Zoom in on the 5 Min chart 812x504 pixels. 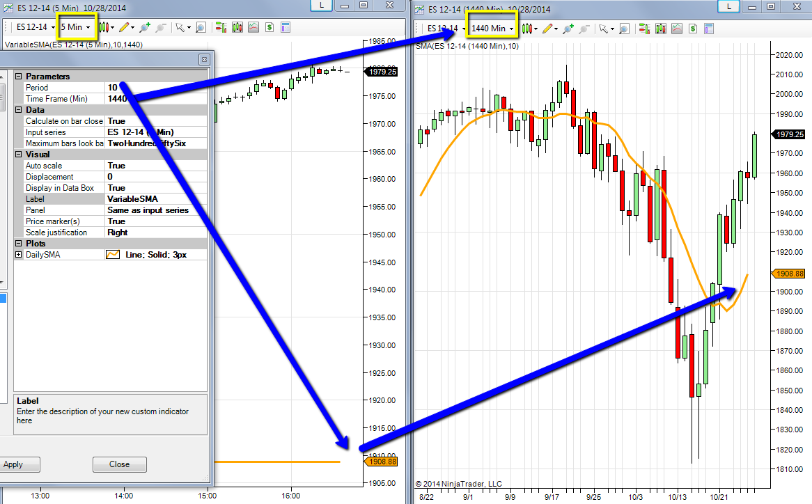[144, 27]
